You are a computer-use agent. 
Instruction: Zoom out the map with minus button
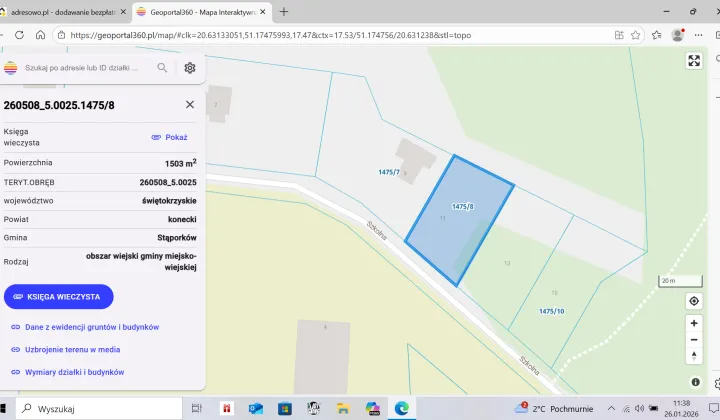coord(694,340)
